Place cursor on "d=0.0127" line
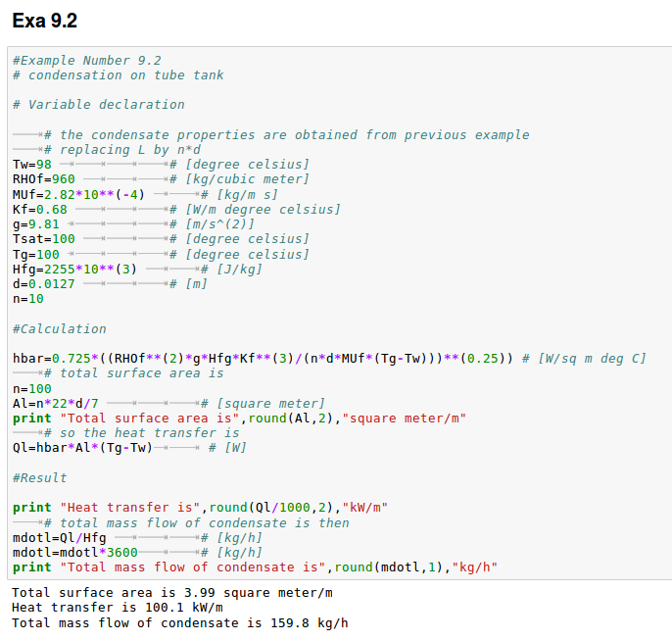672x641 pixels. (43, 284)
